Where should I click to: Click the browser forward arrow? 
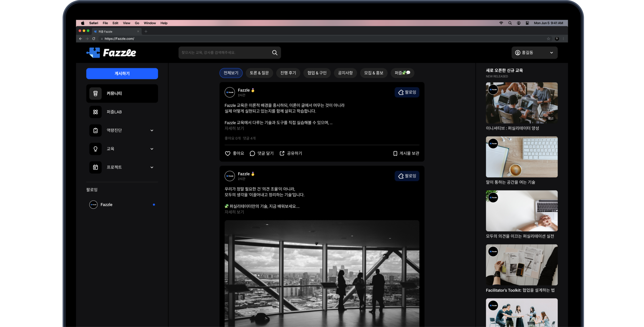coord(87,39)
